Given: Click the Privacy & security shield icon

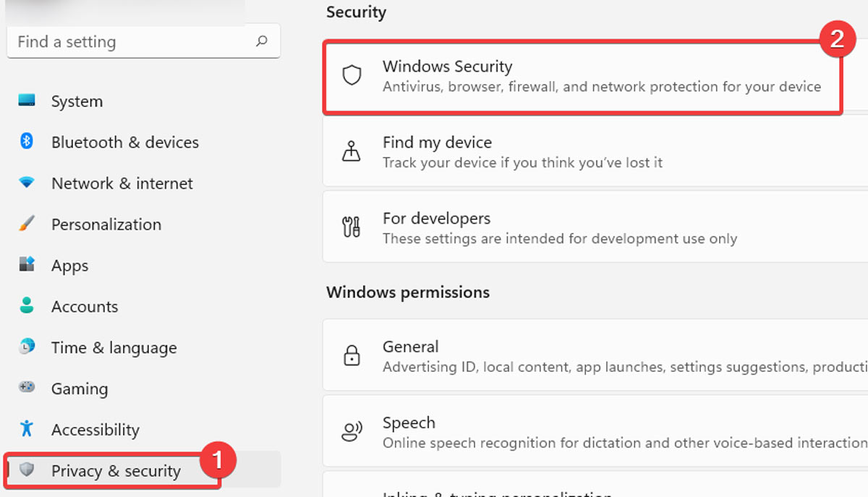Looking at the screenshot, I should 26,470.
